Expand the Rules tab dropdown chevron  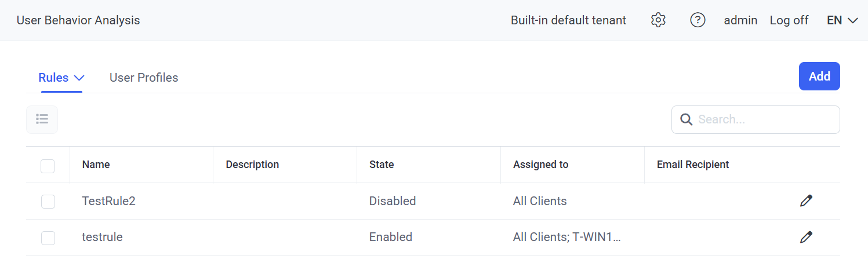pos(79,78)
